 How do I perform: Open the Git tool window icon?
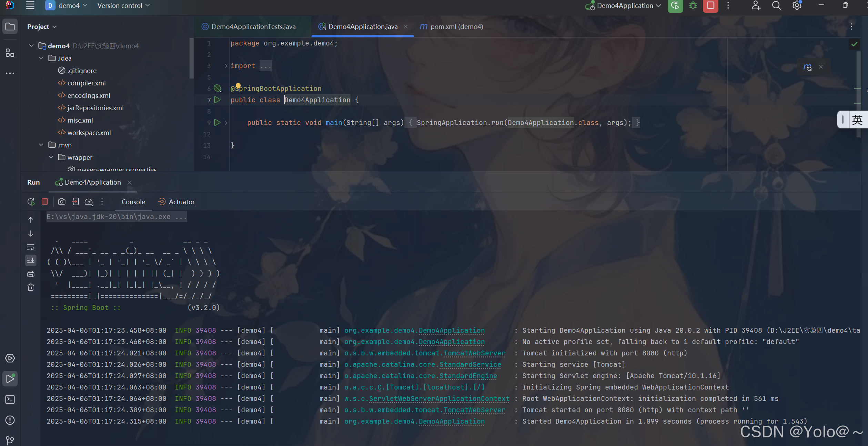(x=10, y=440)
